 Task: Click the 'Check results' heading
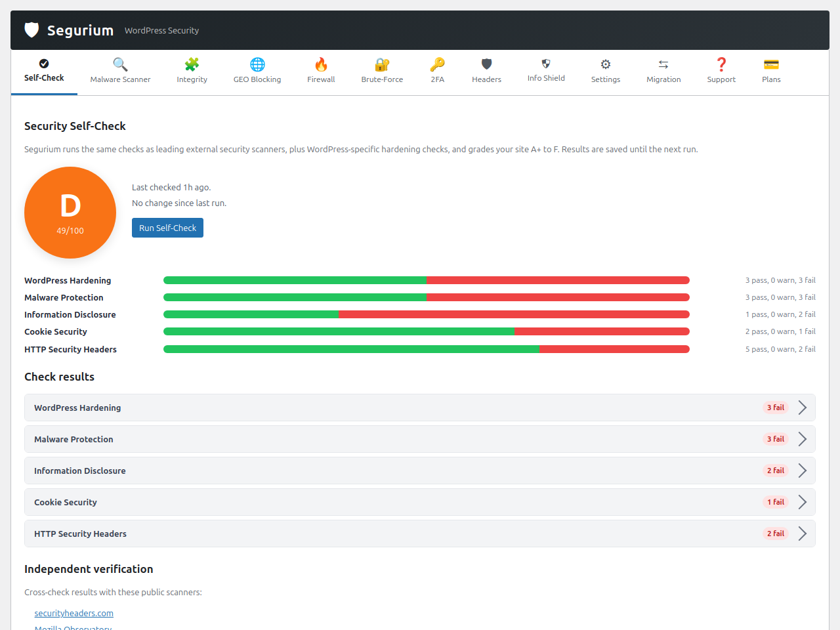coord(59,377)
